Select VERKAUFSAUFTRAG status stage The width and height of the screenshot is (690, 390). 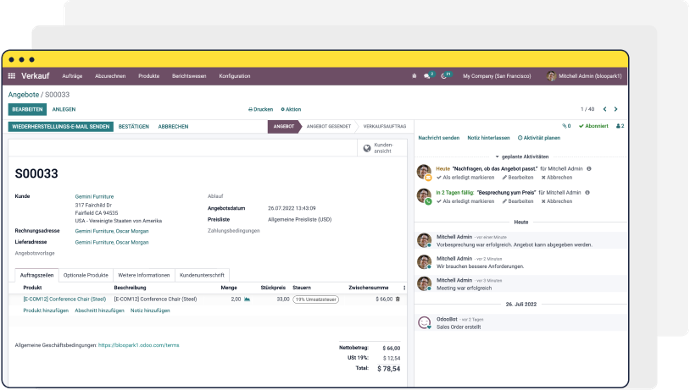point(385,126)
